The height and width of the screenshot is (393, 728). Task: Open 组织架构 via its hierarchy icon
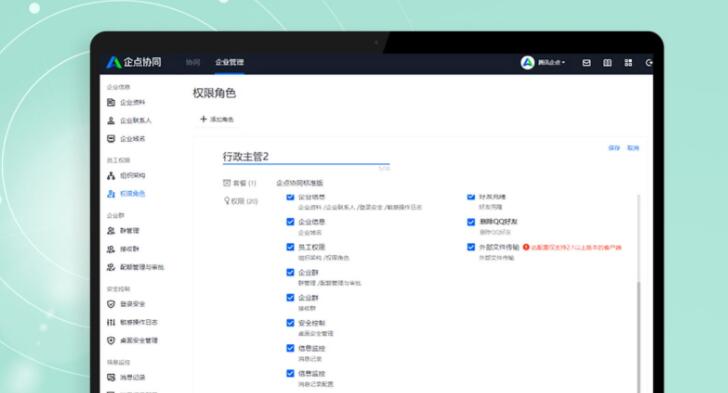click(x=111, y=176)
